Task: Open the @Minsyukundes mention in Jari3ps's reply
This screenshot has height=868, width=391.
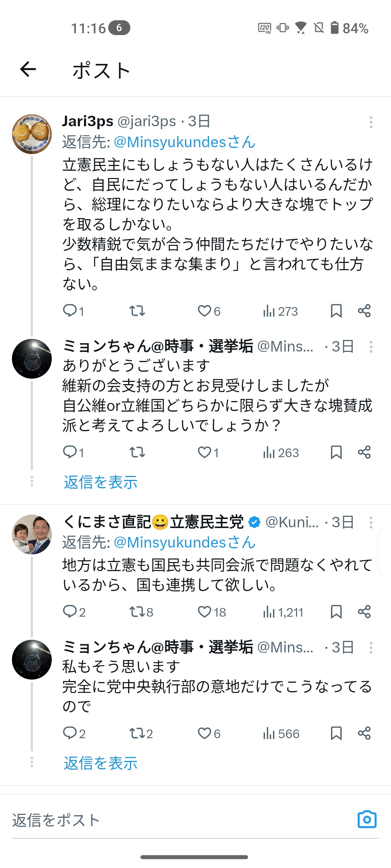Action: coord(185,142)
